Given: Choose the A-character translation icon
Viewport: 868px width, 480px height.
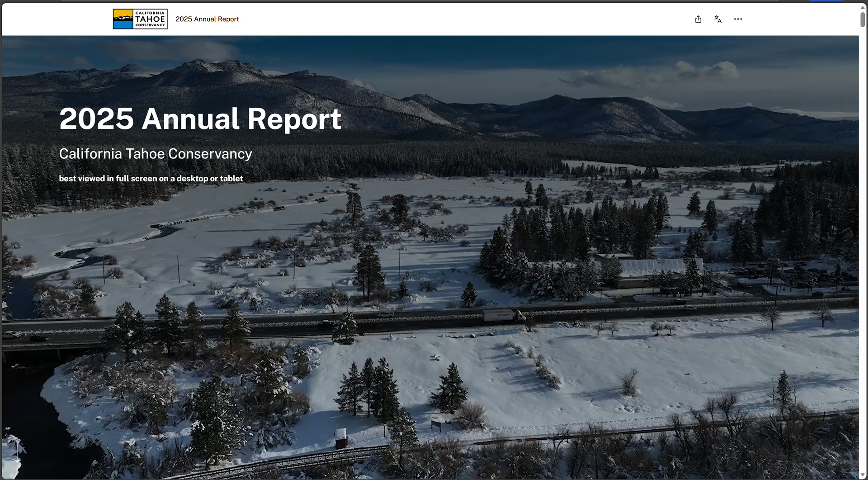Looking at the screenshot, I should [718, 19].
